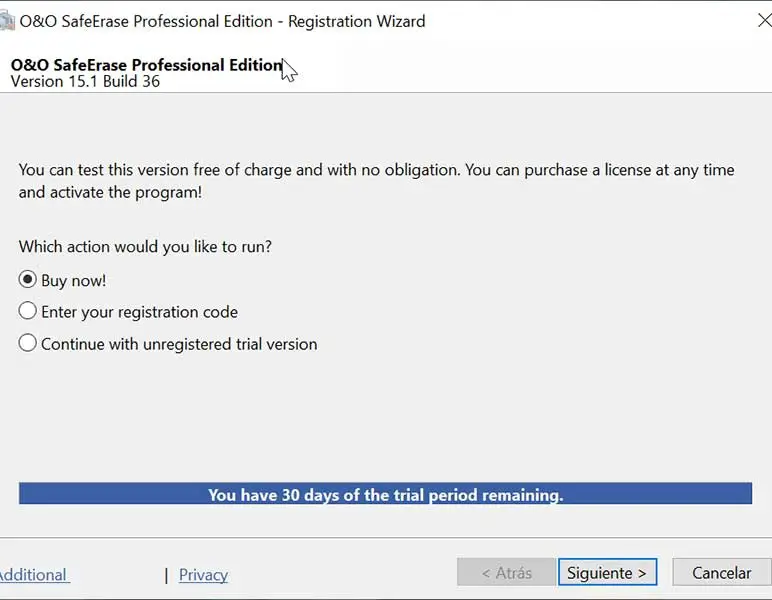Choose the radio circle for entering registration code
The height and width of the screenshot is (600, 772).
28,312
